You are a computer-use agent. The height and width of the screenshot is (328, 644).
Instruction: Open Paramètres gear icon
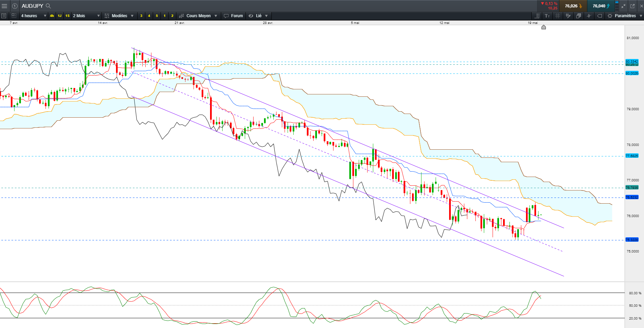[610, 16]
